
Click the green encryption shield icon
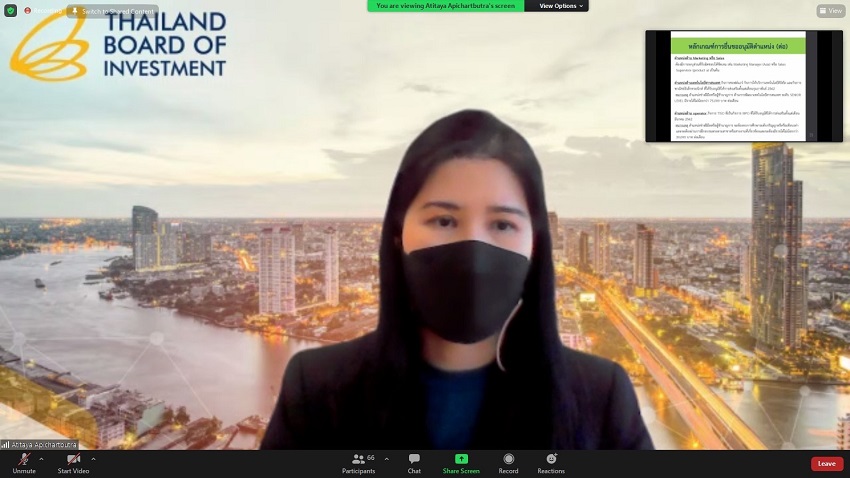10,11
